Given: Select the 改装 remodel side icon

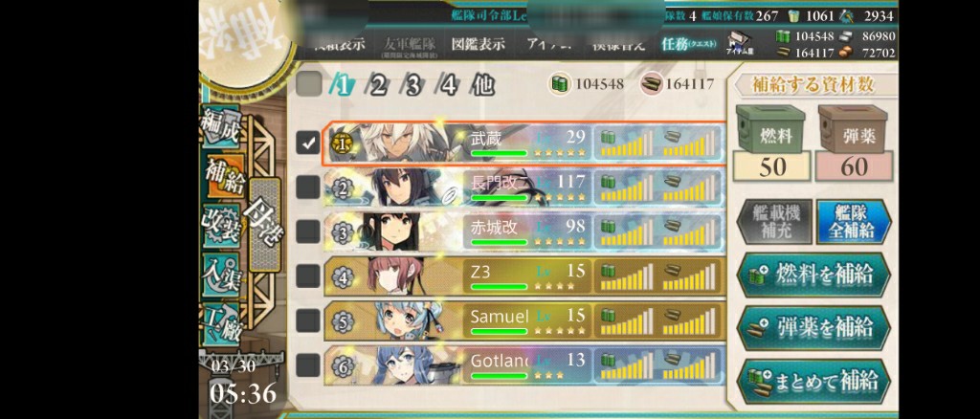Looking at the screenshot, I should pos(220,224).
